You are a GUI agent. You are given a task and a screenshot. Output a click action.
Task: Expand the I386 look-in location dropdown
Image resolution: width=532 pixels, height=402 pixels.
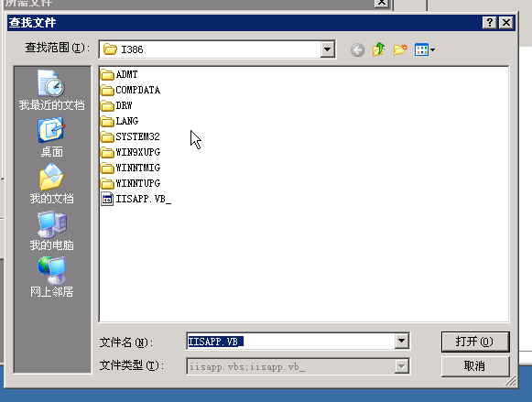click(327, 49)
